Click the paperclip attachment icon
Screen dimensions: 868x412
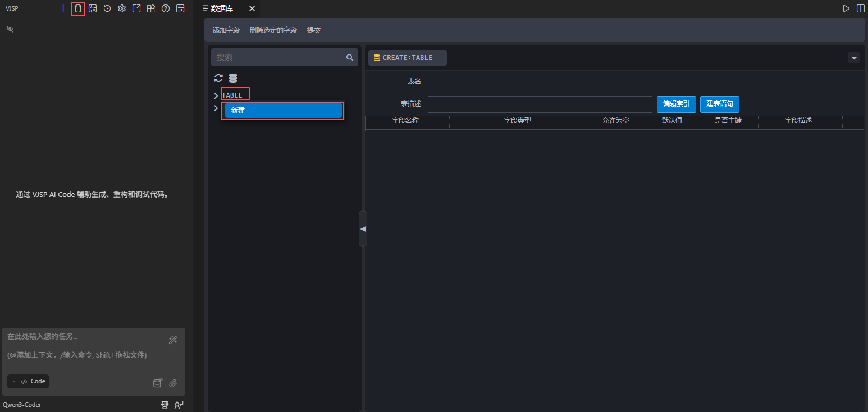coord(173,383)
